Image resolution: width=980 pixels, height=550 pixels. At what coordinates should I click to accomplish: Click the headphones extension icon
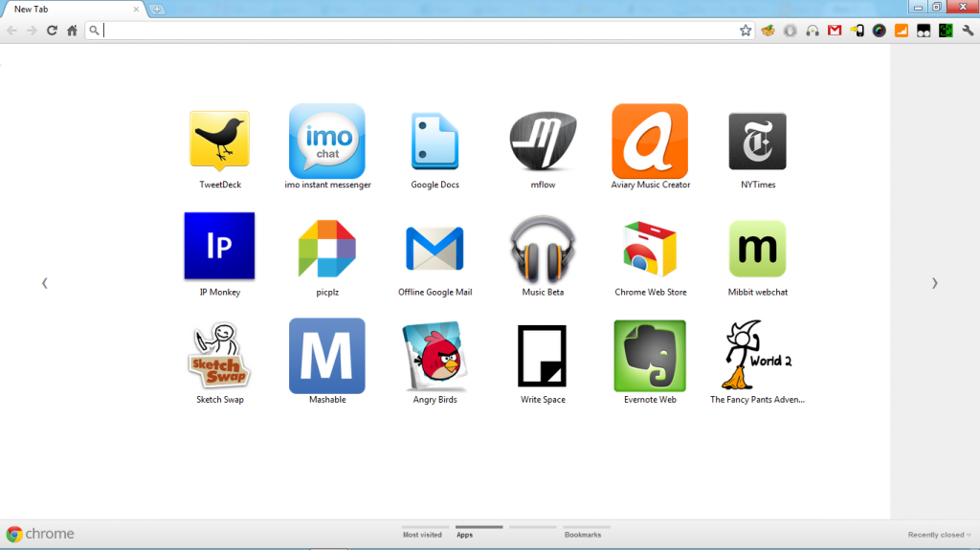click(x=813, y=30)
